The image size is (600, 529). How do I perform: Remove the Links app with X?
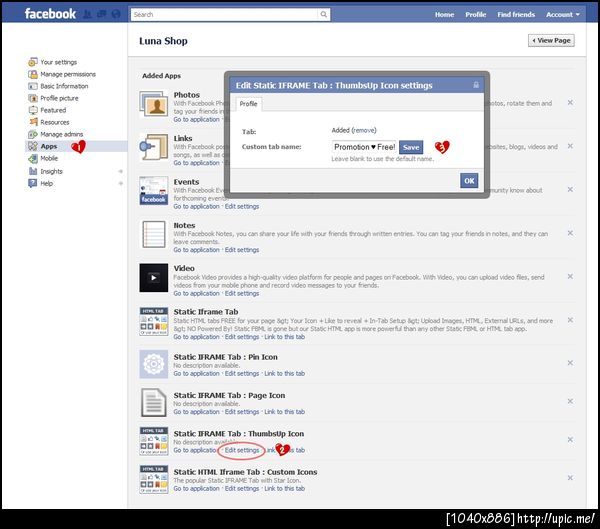(x=570, y=146)
